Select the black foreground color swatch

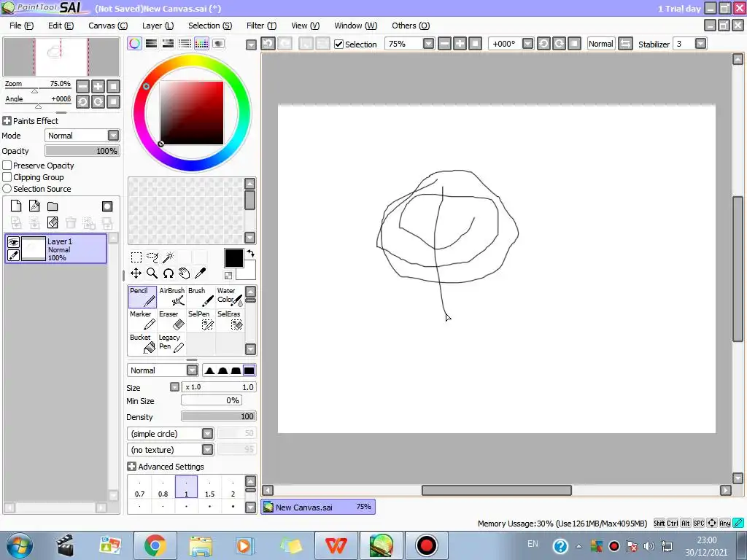click(x=234, y=258)
